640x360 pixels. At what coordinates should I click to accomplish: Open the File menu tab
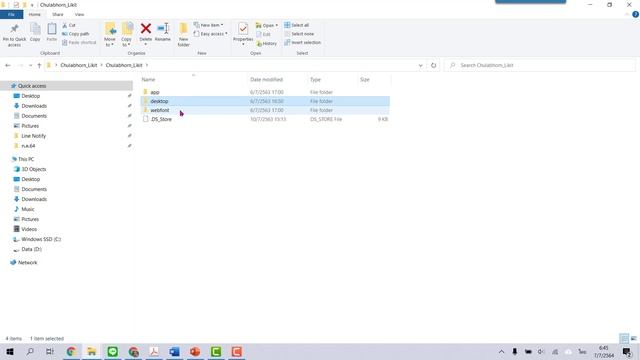(11, 14)
